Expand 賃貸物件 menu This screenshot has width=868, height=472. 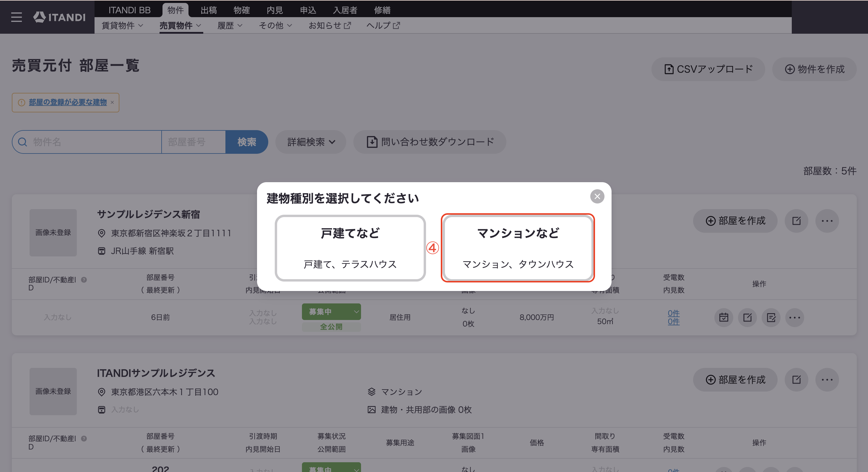click(122, 26)
